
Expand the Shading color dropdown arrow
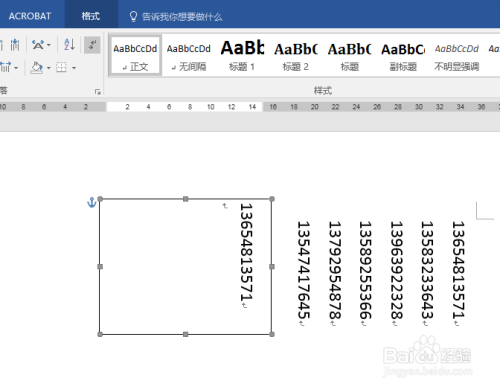point(49,68)
